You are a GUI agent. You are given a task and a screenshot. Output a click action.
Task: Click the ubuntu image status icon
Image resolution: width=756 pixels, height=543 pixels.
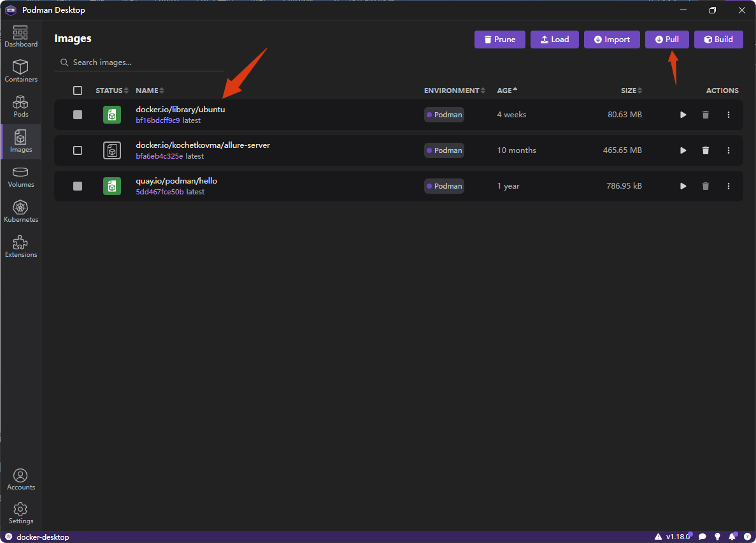(112, 115)
